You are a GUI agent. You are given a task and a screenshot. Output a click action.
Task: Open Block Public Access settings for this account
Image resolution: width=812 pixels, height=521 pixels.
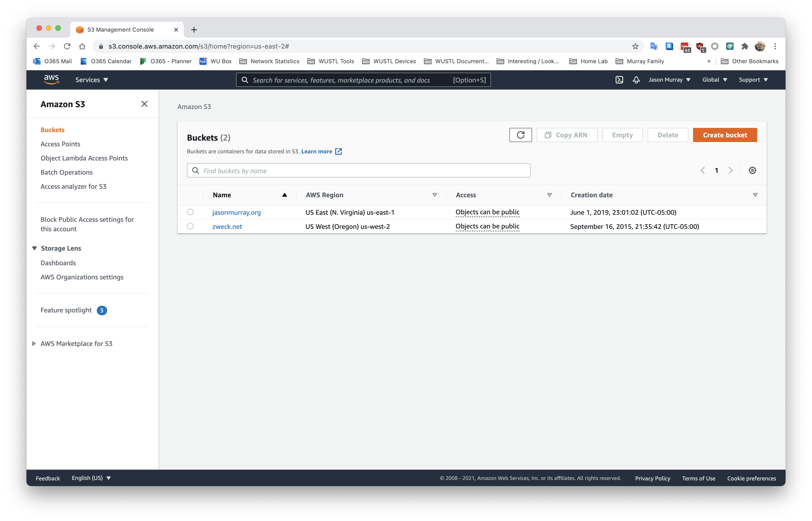87,224
